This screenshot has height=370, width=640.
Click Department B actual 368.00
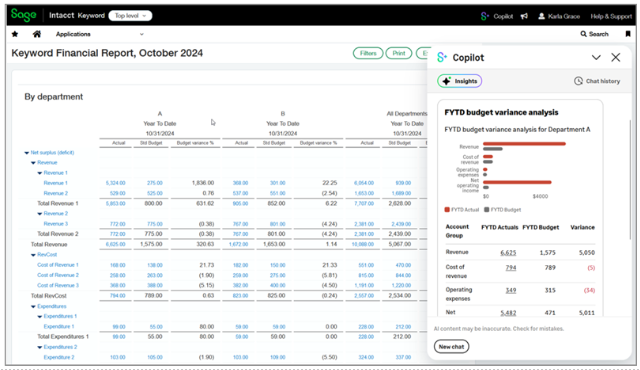240,183
